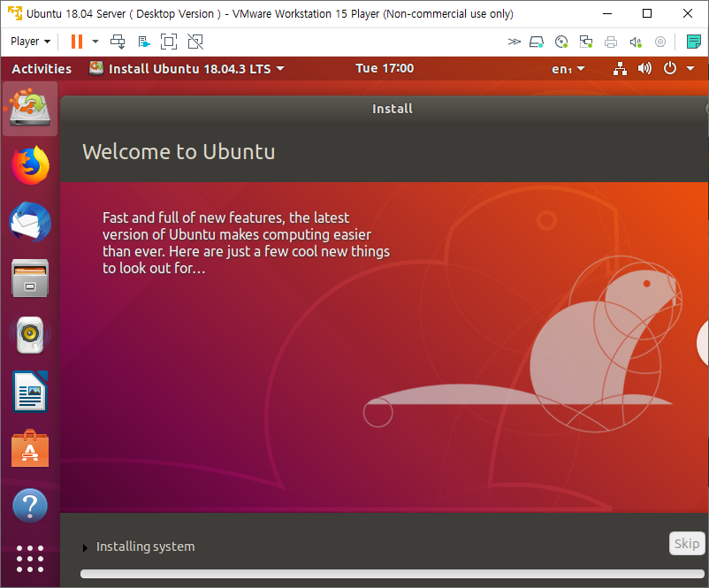The width and height of the screenshot is (709, 588).
Task: Click the hard disk device icon
Action: [x=537, y=42]
